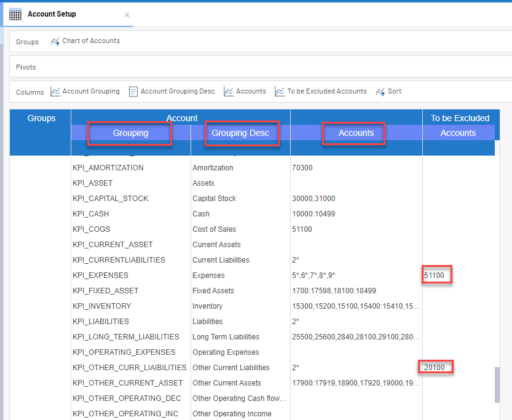The width and height of the screenshot is (512, 420).
Task: Click the Account Setup grid icon
Action: coord(15,15)
